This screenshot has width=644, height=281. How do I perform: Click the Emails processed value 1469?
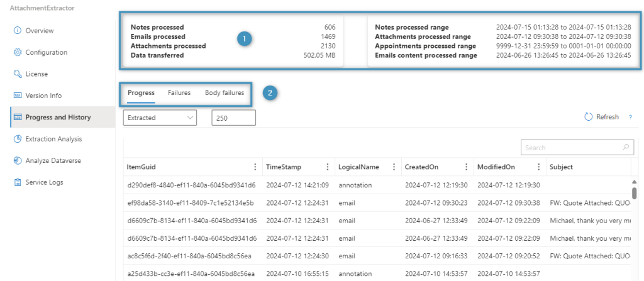click(328, 36)
